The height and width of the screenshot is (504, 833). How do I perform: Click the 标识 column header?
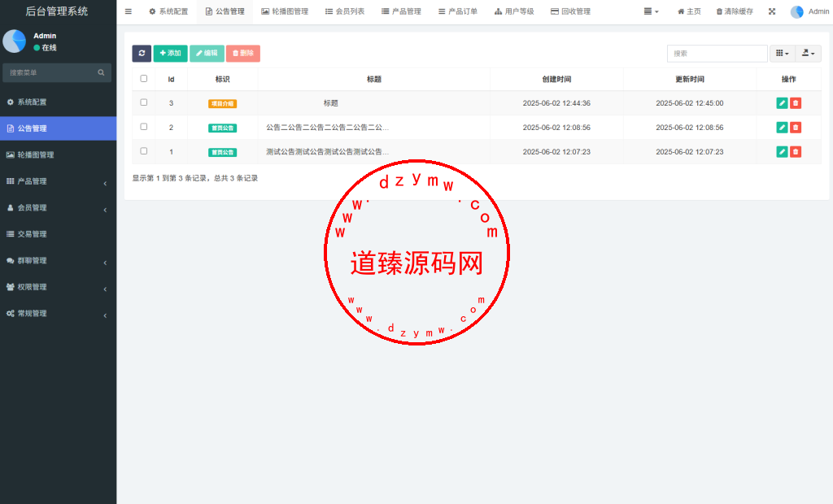click(222, 79)
